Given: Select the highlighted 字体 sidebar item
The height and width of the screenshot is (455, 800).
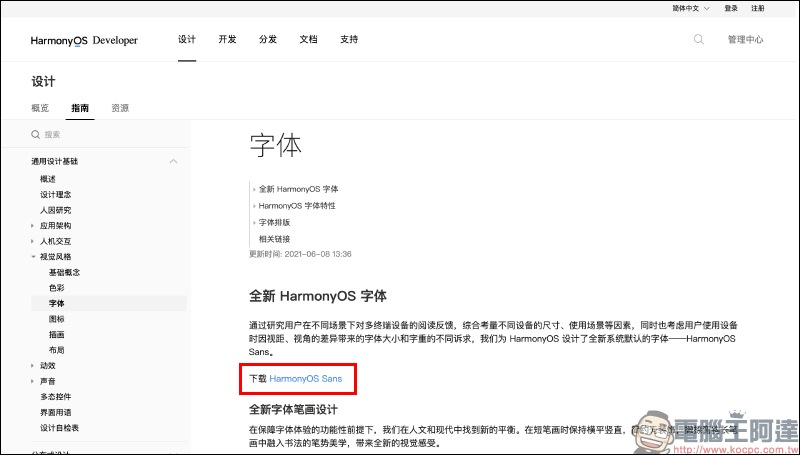Looking at the screenshot, I should tap(109, 304).
